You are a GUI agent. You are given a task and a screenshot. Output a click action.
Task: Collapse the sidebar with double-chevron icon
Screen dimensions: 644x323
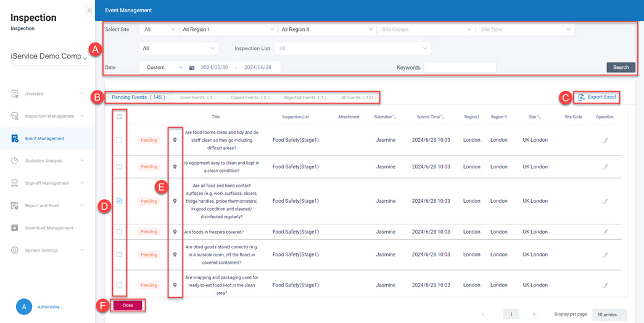point(89,10)
